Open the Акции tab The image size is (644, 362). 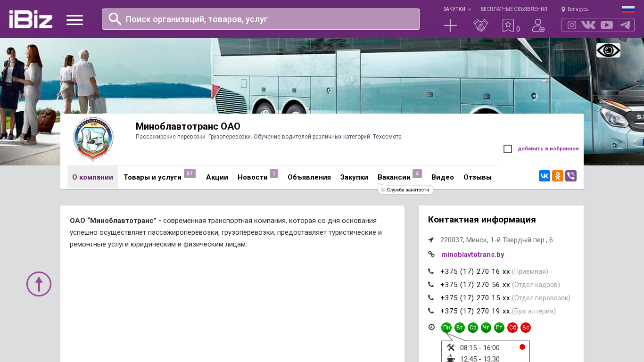point(217,177)
